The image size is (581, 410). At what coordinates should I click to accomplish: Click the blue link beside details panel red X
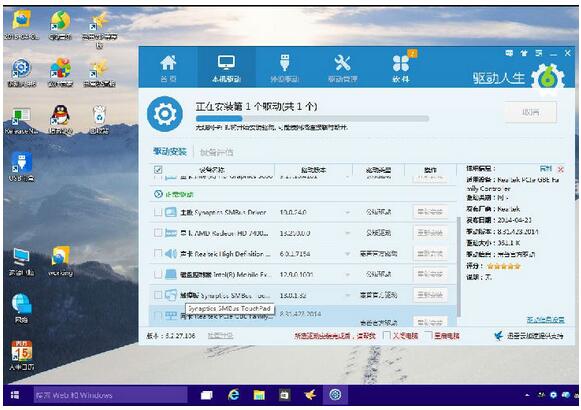click(x=546, y=169)
